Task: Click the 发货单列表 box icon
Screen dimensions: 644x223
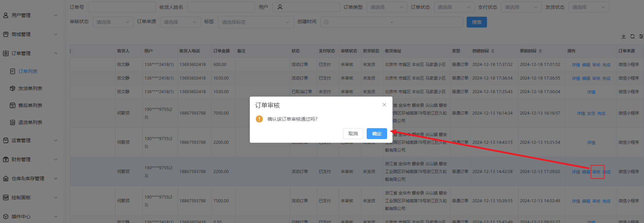Action: point(13,88)
